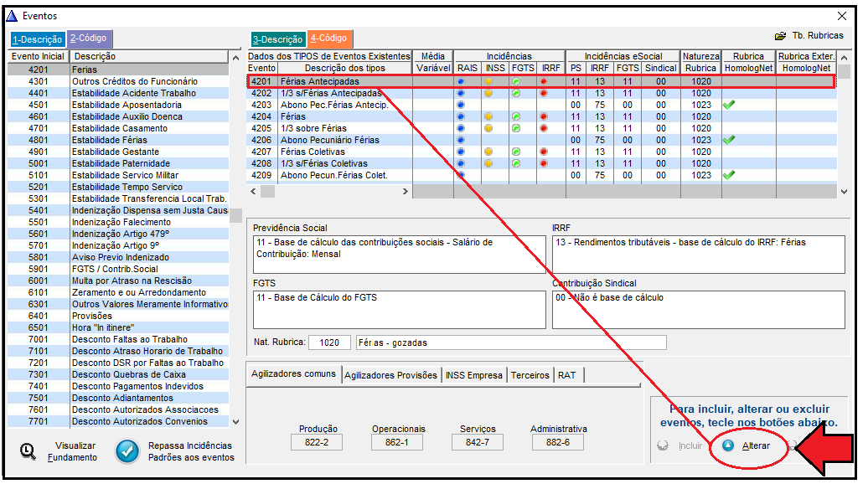Click FGTS description box Base de Cálculo
The image size is (868, 484).
click(x=400, y=310)
